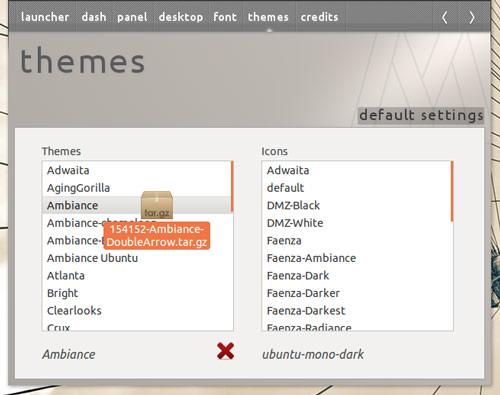Screen dimensions: 500x395
Task: Select Faenza-Dark icons
Action: [356, 276]
